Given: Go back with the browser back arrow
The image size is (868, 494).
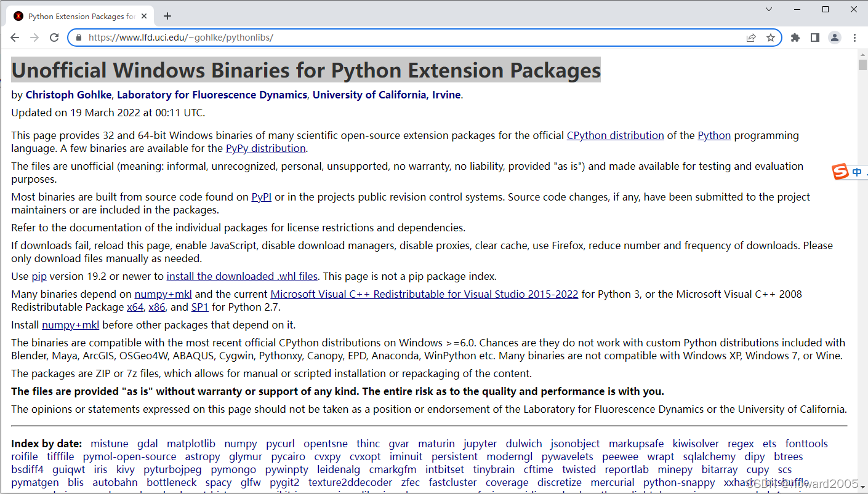Looking at the screenshot, I should (x=15, y=38).
